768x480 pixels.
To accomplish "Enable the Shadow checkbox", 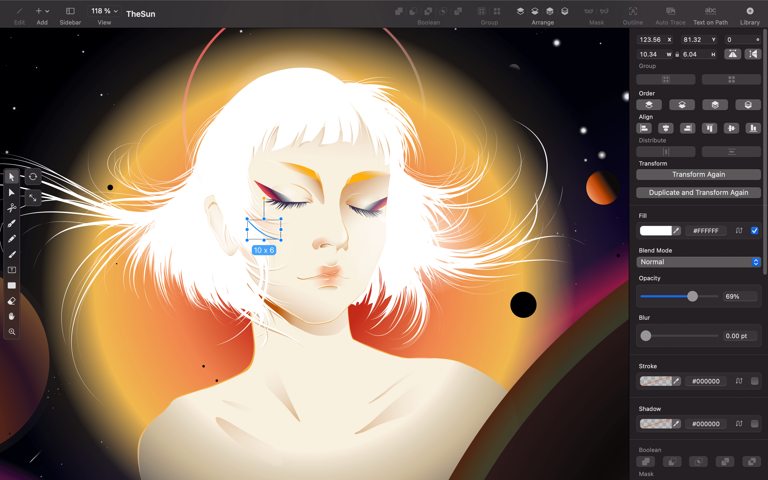I will pyautogui.click(x=754, y=424).
